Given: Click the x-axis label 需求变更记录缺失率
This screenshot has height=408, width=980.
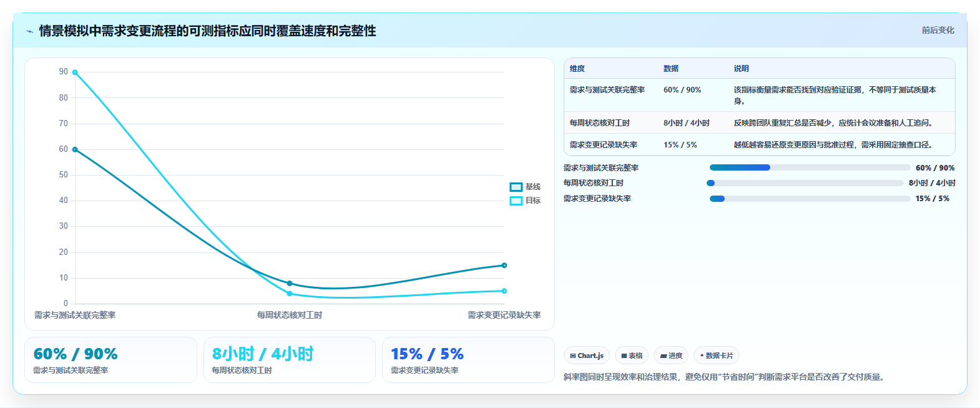Looking at the screenshot, I should (504, 315).
